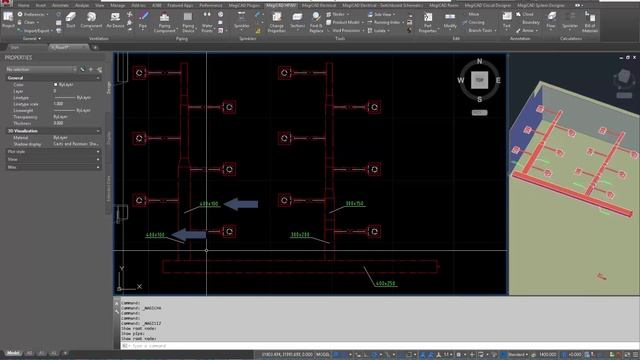The height and width of the screenshot is (360, 640).
Task: Select the Sprinkler tool in Sprinklers group
Action: point(242,20)
